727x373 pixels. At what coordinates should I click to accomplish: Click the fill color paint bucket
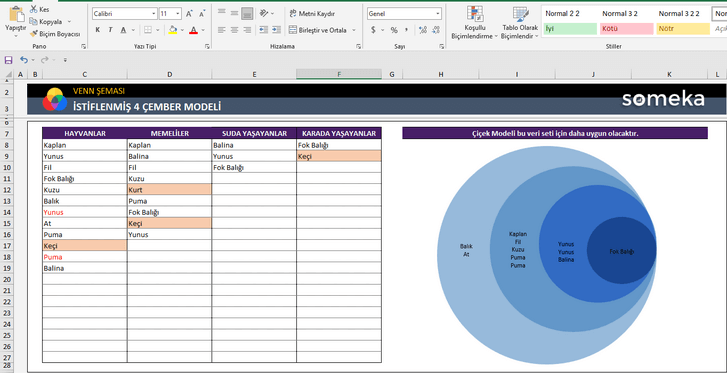coord(172,30)
